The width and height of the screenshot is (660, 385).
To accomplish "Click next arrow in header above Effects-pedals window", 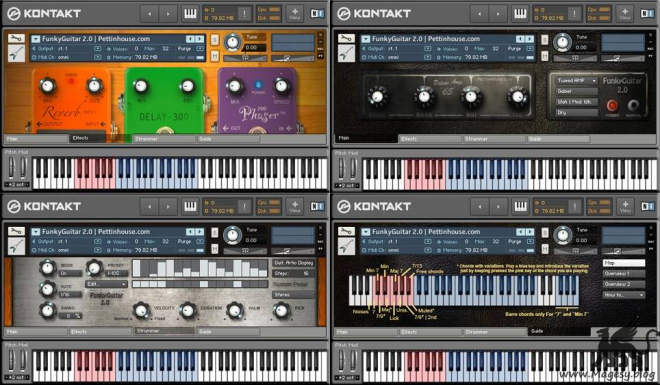I will 168,14.
